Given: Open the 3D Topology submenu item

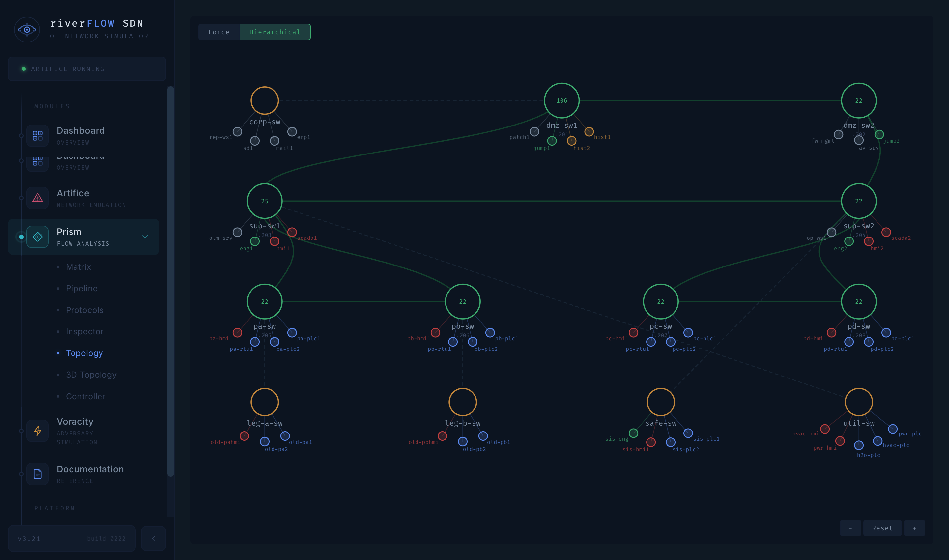Looking at the screenshot, I should click(91, 375).
